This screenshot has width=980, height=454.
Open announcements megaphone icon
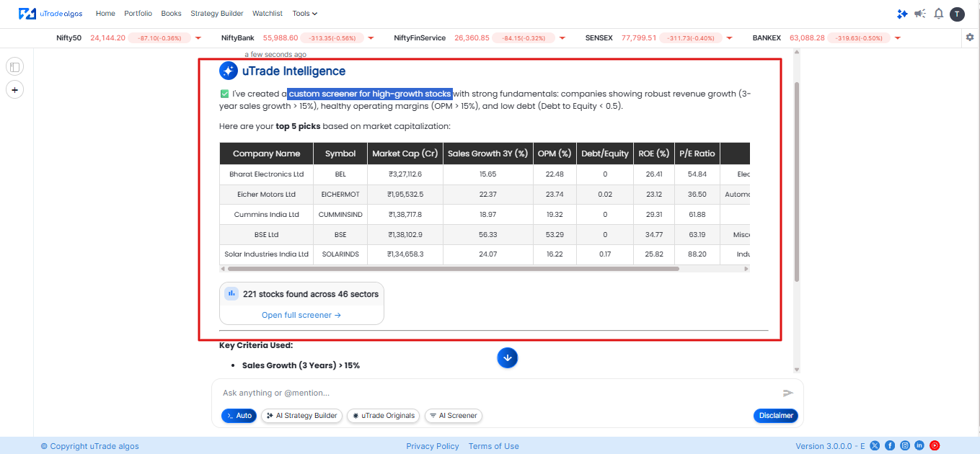click(x=920, y=14)
